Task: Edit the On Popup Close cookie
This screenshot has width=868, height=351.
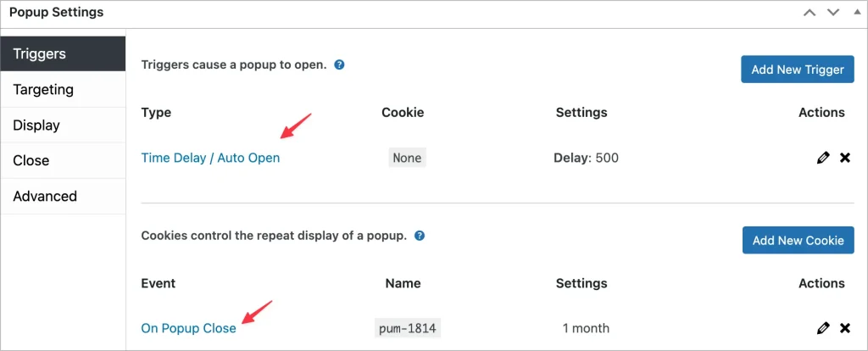Action: tap(823, 328)
